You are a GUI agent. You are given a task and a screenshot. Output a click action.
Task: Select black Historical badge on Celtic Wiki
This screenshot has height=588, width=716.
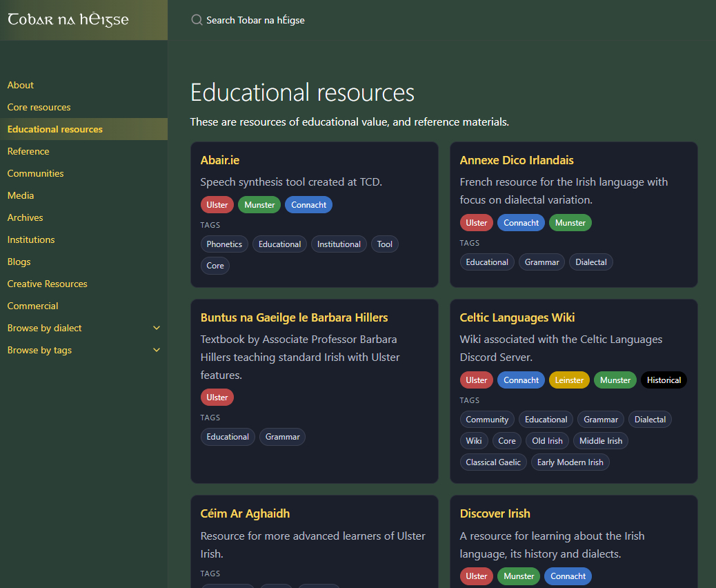664,380
